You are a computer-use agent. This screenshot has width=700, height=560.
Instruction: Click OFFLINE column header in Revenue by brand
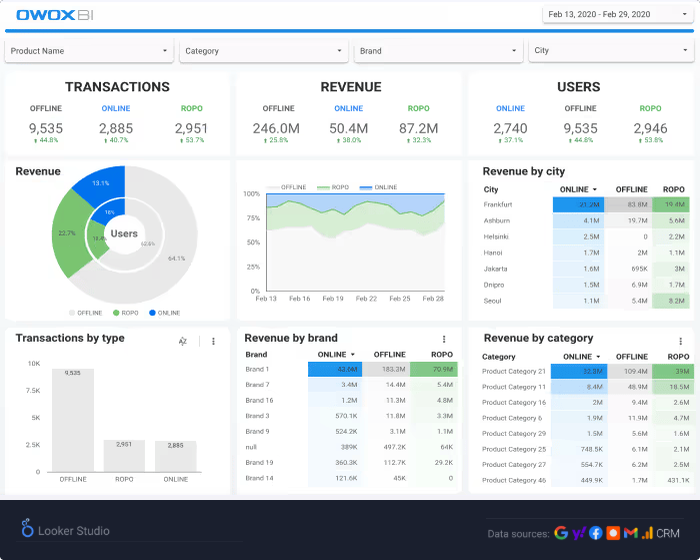(x=389, y=355)
